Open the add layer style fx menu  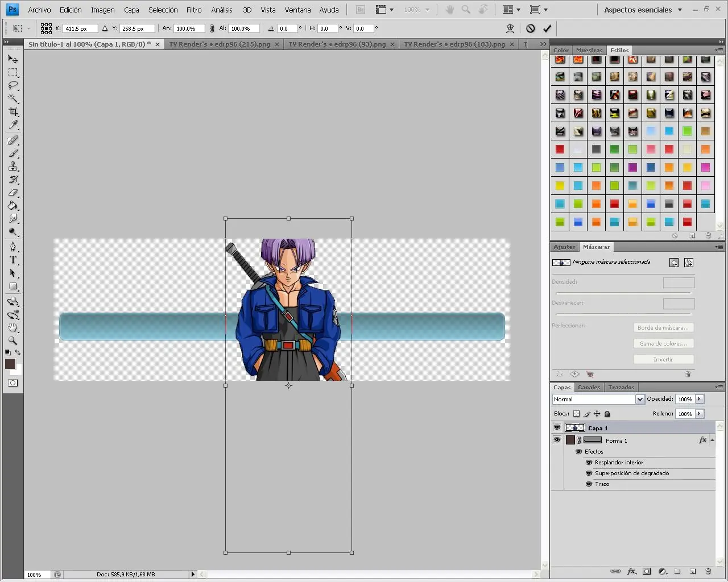(x=631, y=571)
